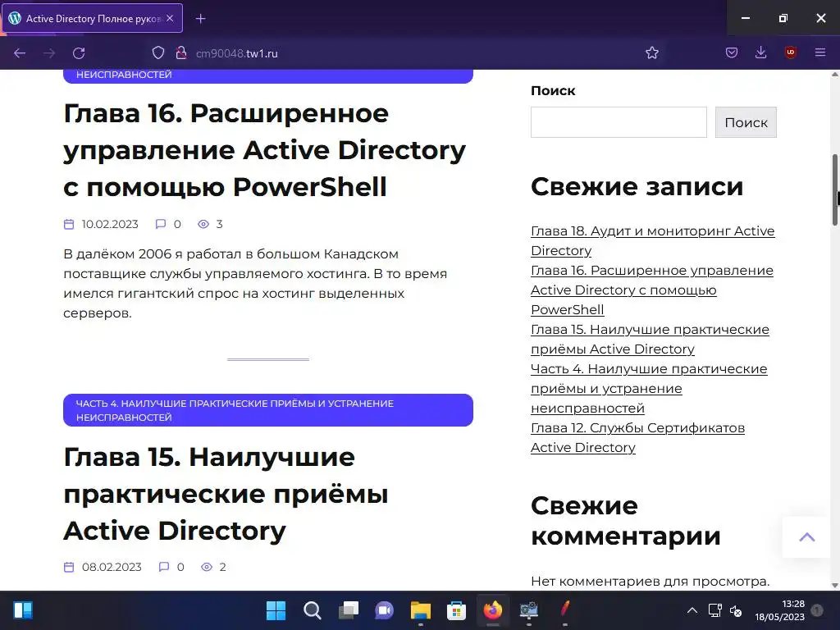Open Task View on the taskbar
Screen dimensions: 840x630
tap(348, 610)
